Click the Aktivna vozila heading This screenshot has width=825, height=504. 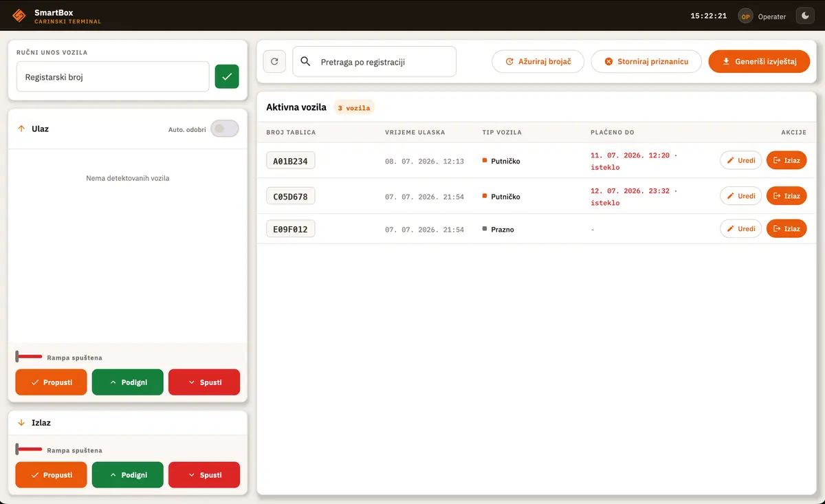tap(296, 108)
